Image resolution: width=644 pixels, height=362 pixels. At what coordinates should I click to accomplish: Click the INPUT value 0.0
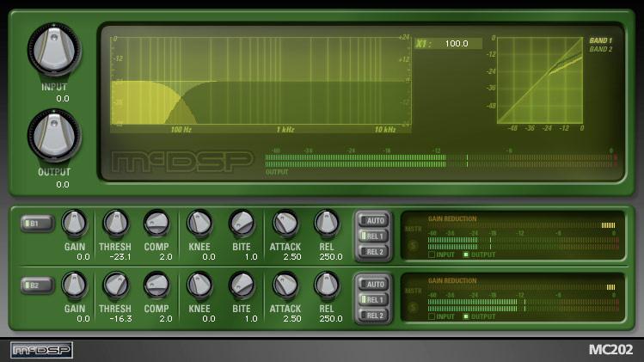pos(63,99)
